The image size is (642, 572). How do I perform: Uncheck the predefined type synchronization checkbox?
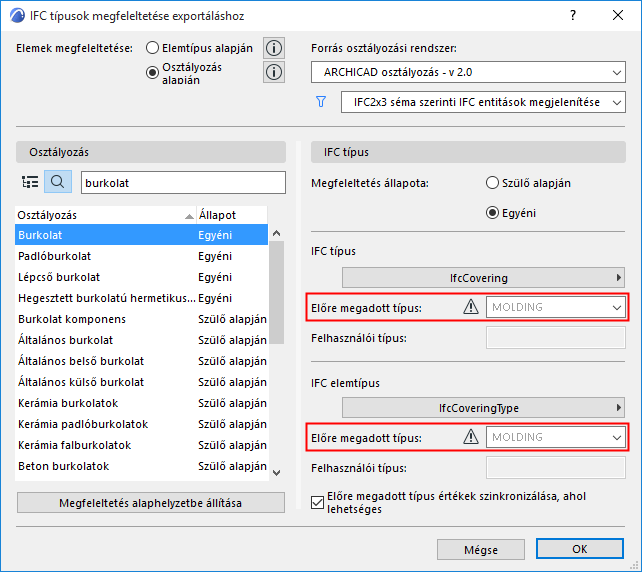pyautogui.click(x=319, y=502)
